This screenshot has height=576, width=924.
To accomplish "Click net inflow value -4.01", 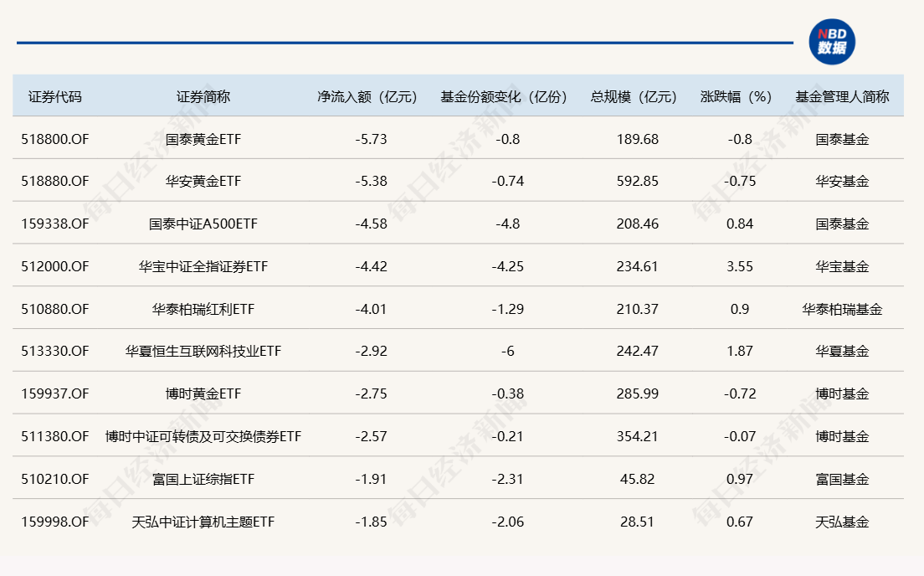I will pyautogui.click(x=372, y=309).
